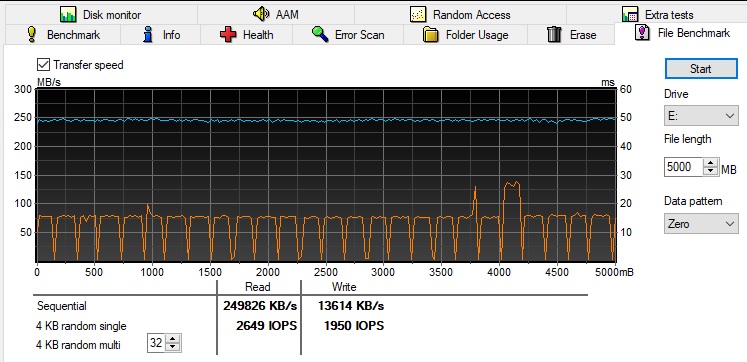Click the Benchmark lightbulb icon
Screen dimensions: 747x362
[x=32, y=35]
